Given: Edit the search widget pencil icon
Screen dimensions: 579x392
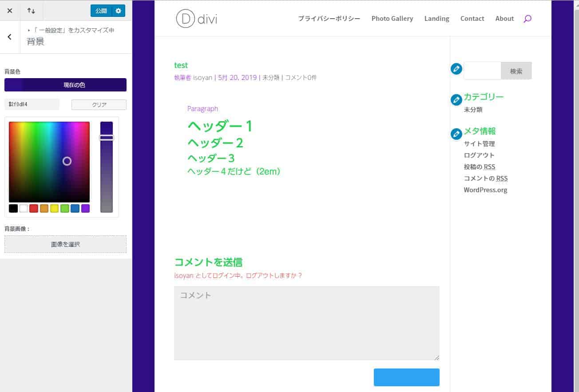Looking at the screenshot, I should point(456,69).
